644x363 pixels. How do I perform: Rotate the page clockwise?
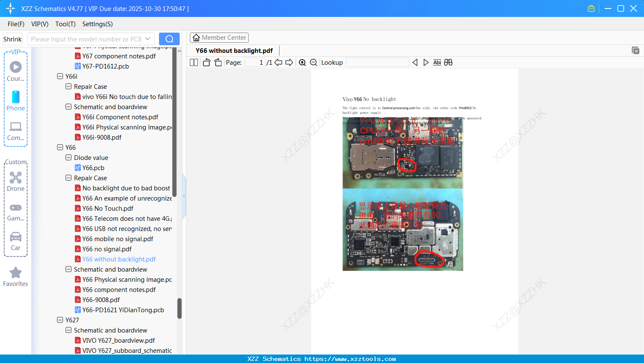tap(218, 63)
